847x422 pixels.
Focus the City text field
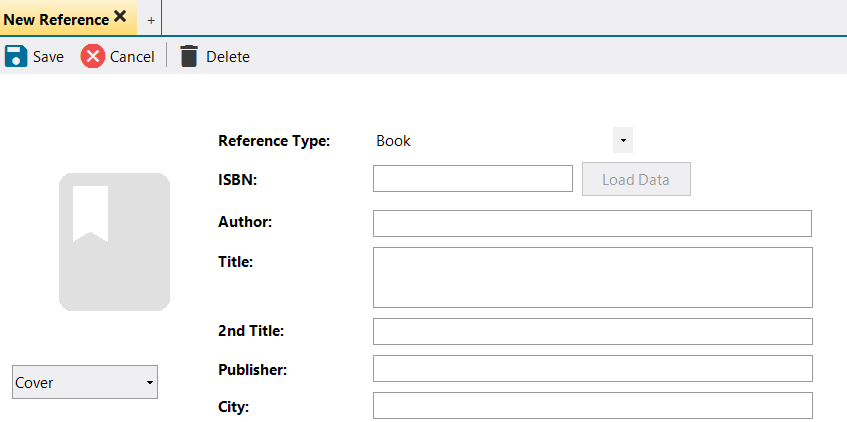click(x=592, y=406)
